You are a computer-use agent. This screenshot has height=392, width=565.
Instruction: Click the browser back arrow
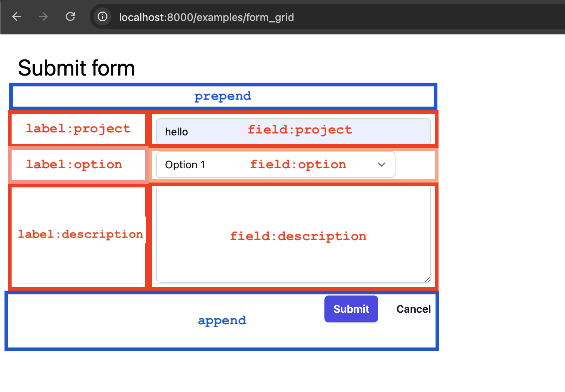click(16, 16)
